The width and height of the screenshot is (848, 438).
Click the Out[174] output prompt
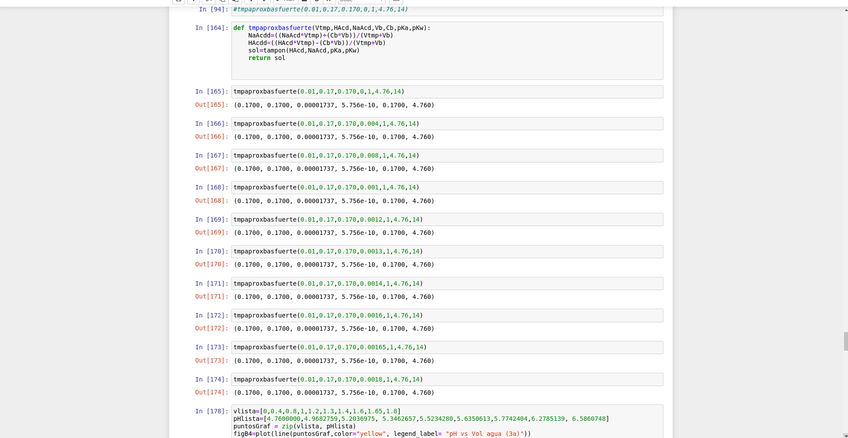[x=211, y=393]
